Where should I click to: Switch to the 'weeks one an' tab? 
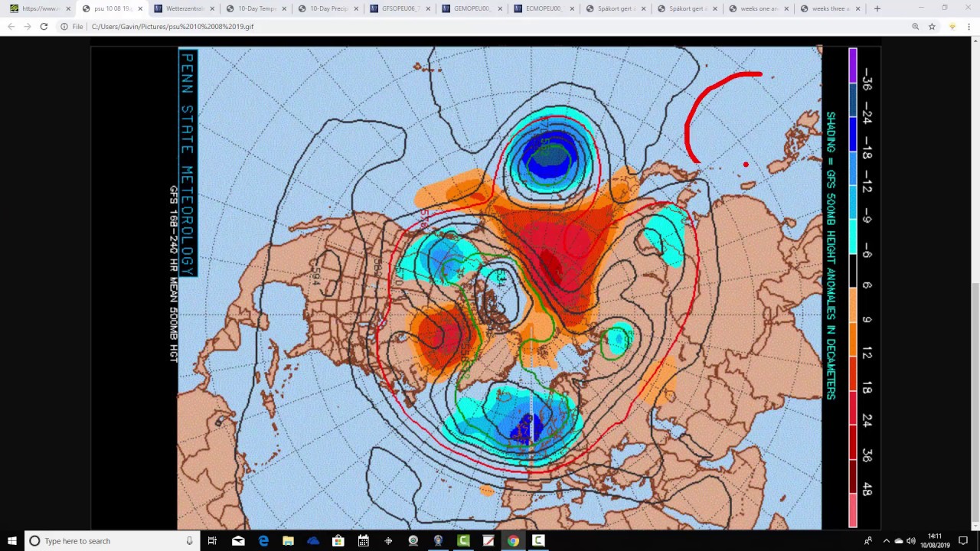pos(759,8)
